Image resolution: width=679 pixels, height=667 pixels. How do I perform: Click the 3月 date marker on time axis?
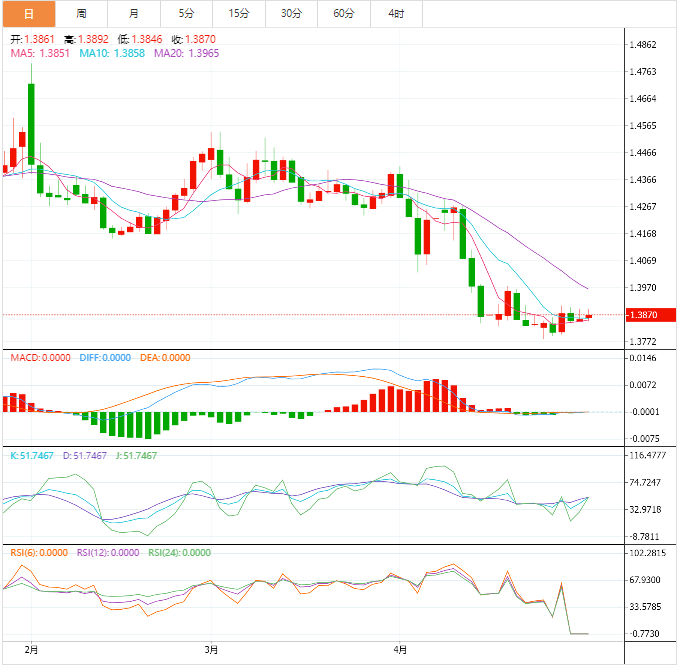pyautogui.click(x=211, y=649)
